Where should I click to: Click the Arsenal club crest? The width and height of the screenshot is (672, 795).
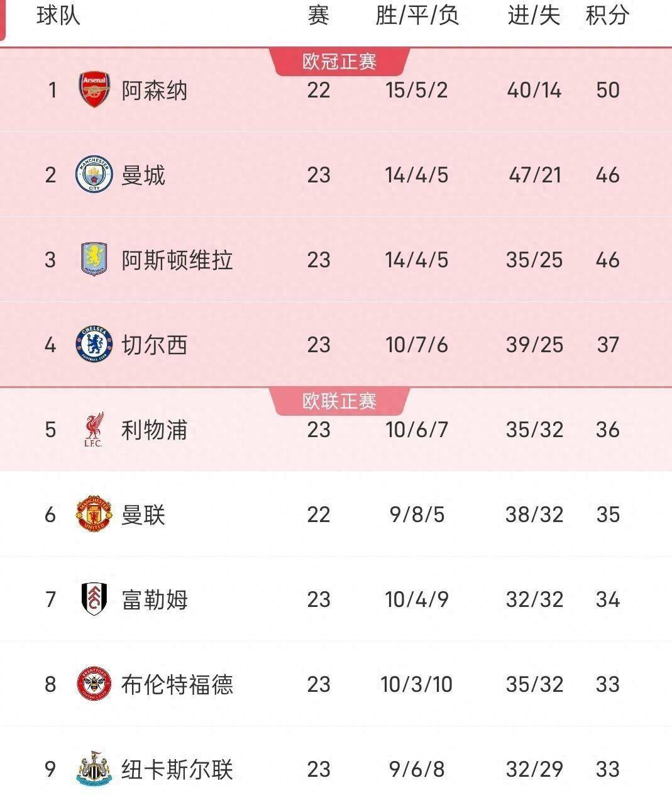pos(94,90)
